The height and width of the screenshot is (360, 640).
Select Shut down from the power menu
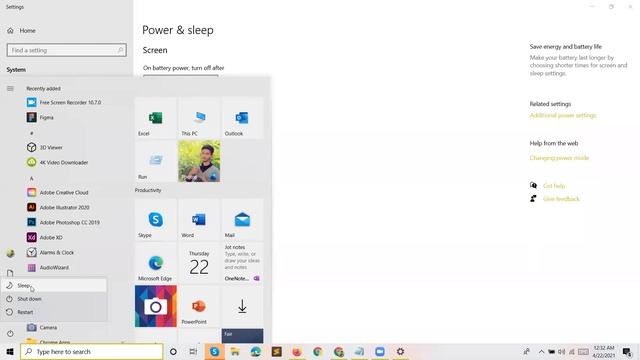(x=54, y=299)
